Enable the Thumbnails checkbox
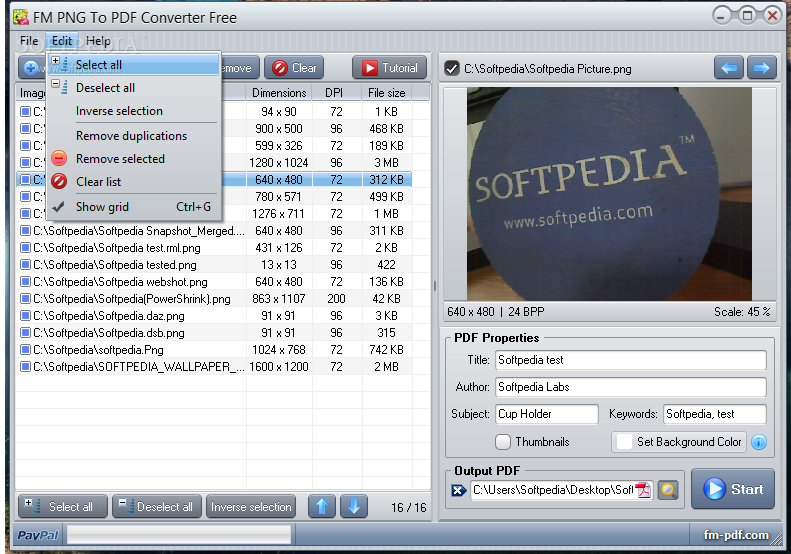The height and width of the screenshot is (554, 791). point(502,441)
